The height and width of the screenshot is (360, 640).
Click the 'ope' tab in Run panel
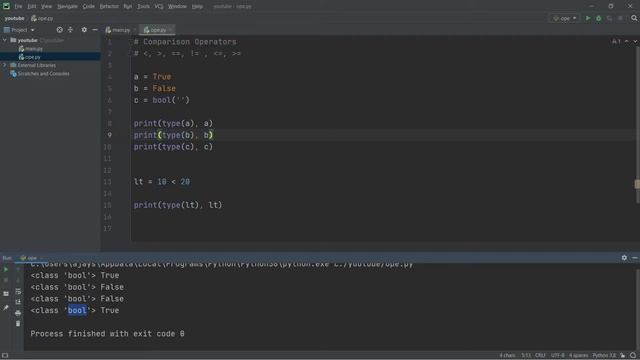pyautogui.click(x=29, y=258)
